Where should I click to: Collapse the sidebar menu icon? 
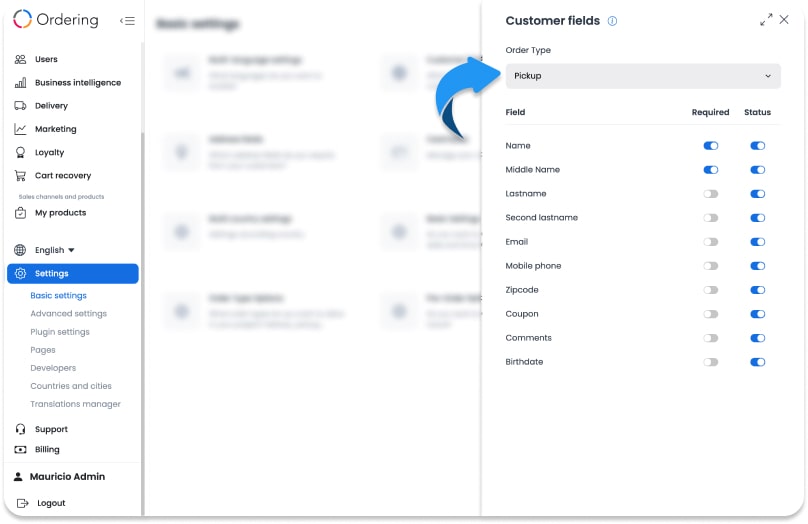(x=127, y=21)
